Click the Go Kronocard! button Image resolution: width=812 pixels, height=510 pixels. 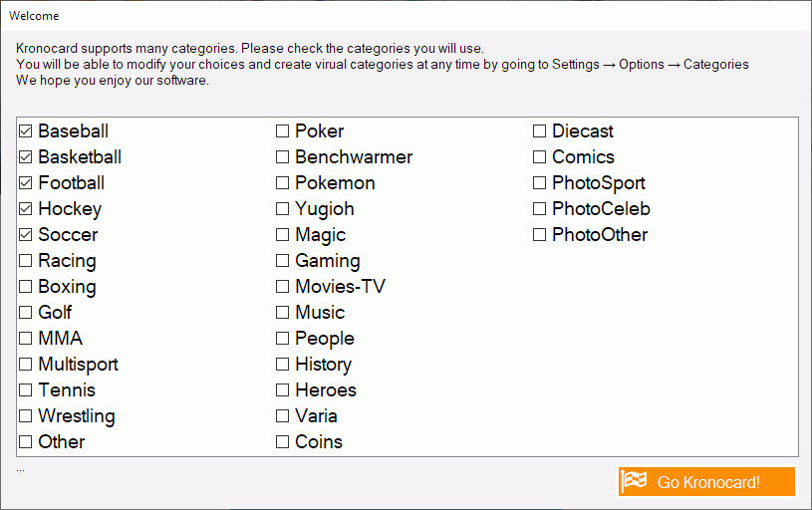[706, 481]
